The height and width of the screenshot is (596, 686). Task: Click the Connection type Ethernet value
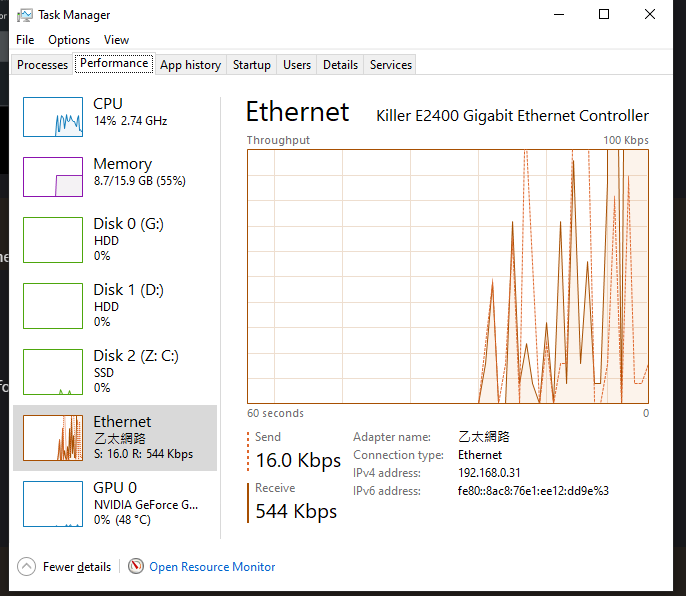point(480,455)
